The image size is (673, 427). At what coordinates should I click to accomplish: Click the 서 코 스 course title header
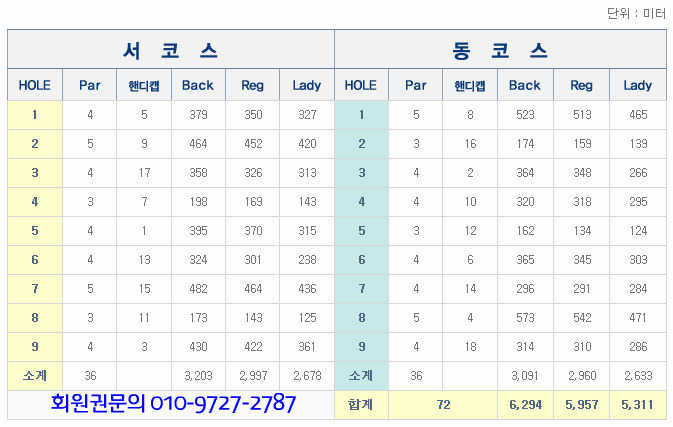coord(170,51)
